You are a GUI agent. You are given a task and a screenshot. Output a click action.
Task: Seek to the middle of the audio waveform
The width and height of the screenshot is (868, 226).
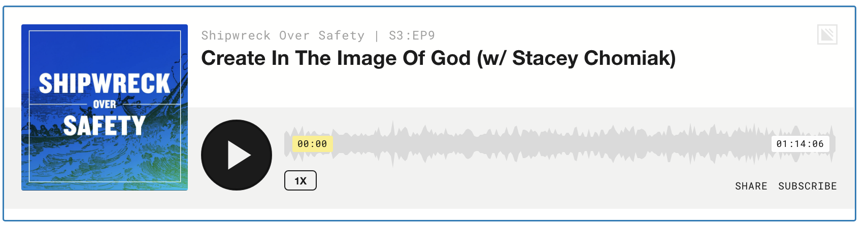tap(559, 144)
